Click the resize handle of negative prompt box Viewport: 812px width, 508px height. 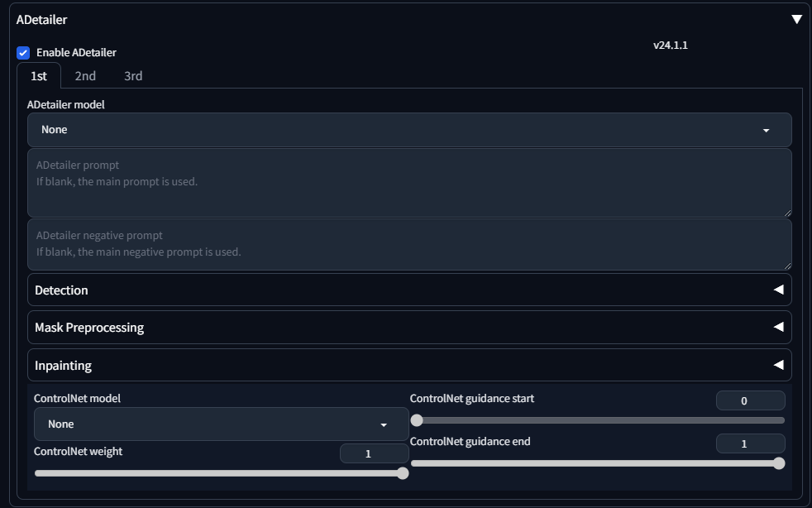pos(788,266)
